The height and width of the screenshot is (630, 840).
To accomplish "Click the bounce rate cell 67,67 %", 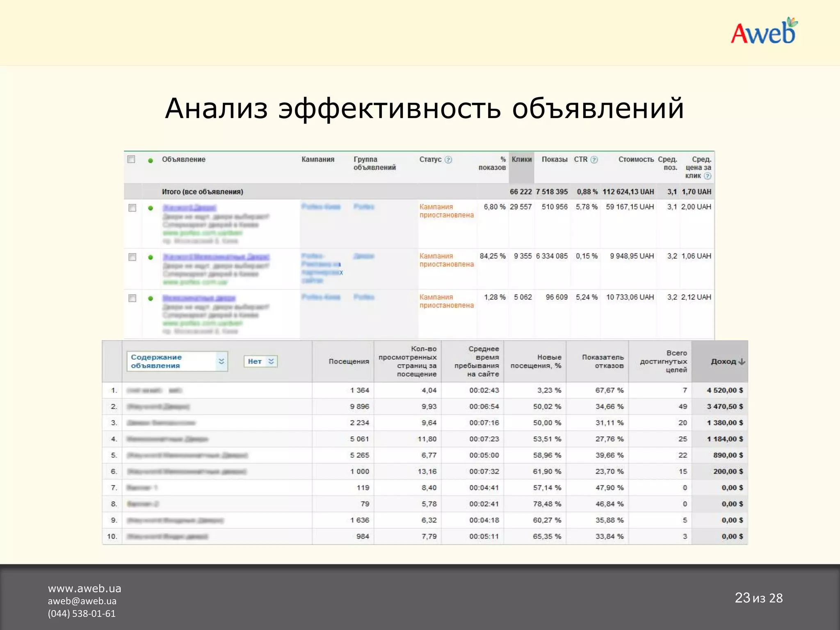I will (609, 390).
